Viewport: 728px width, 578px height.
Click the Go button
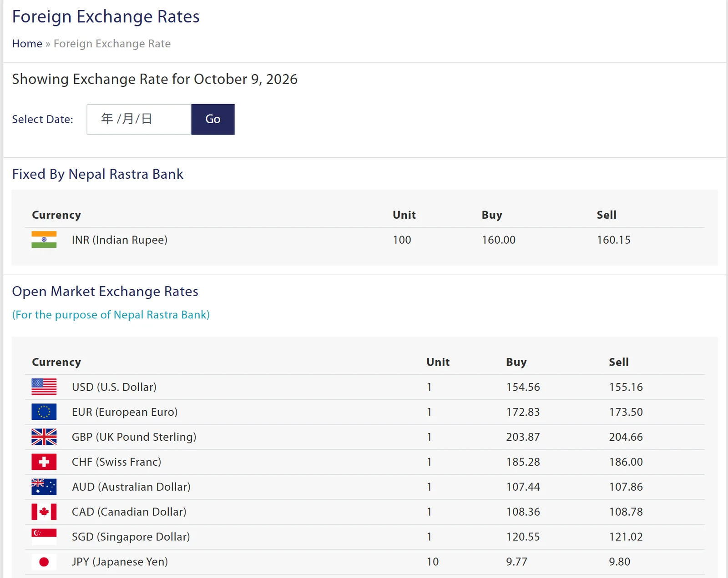(x=213, y=119)
